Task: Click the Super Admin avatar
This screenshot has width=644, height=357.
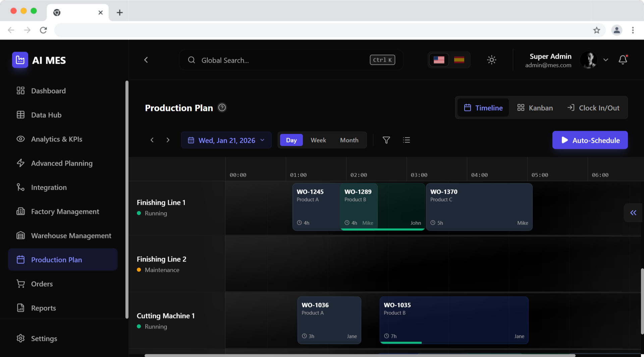Action: (x=589, y=60)
